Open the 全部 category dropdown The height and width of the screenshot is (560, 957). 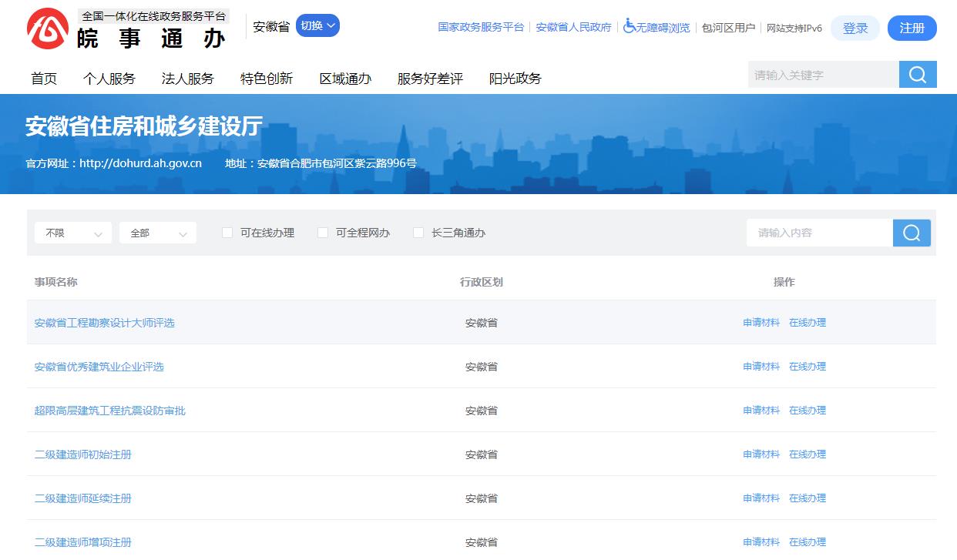[157, 233]
